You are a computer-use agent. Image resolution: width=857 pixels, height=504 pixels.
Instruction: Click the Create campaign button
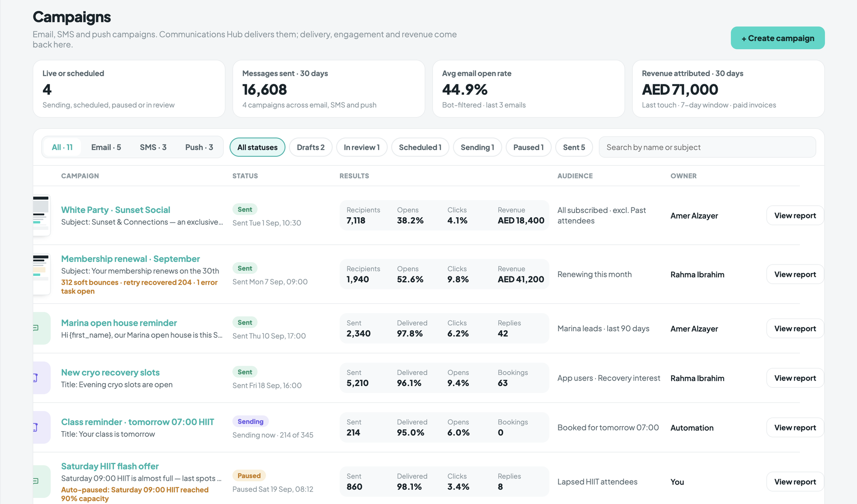(x=778, y=38)
